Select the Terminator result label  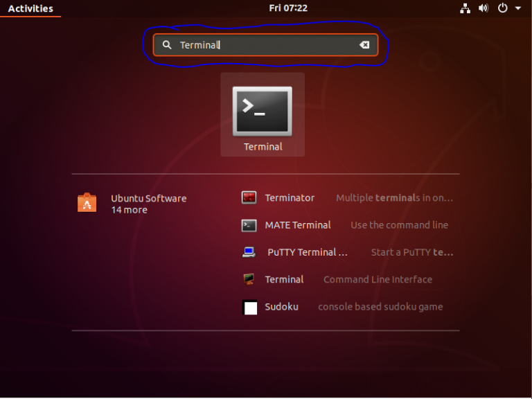pos(290,198)
